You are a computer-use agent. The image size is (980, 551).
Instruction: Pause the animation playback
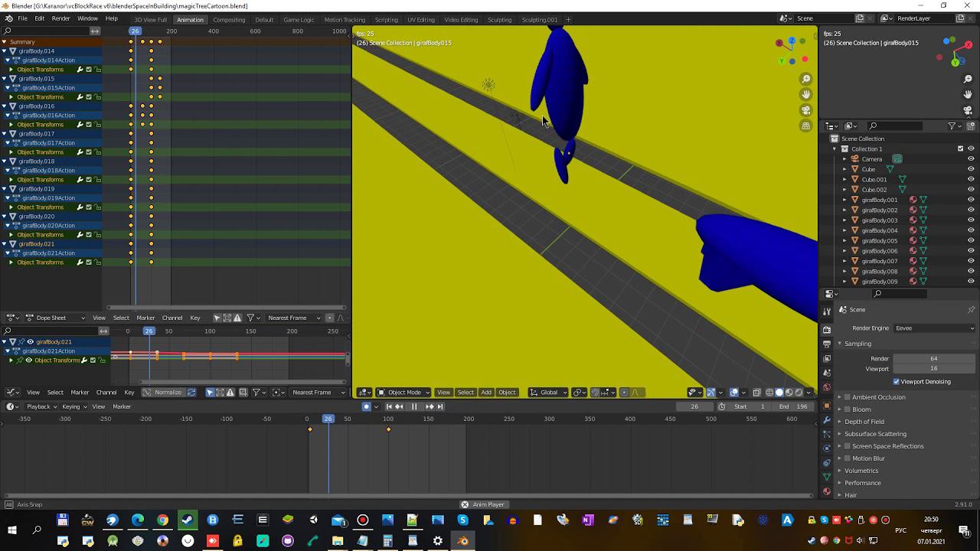coord(414,406)
